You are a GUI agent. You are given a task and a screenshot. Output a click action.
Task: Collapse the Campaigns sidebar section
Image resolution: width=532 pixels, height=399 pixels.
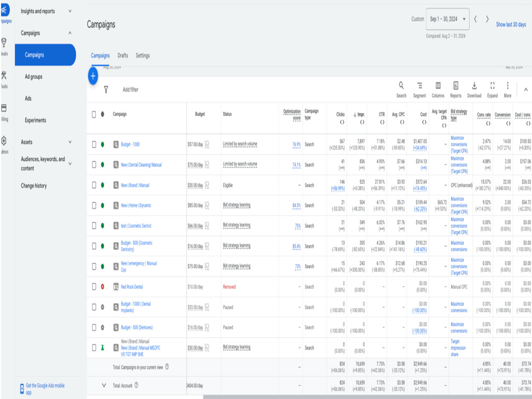tap(70, 33)
